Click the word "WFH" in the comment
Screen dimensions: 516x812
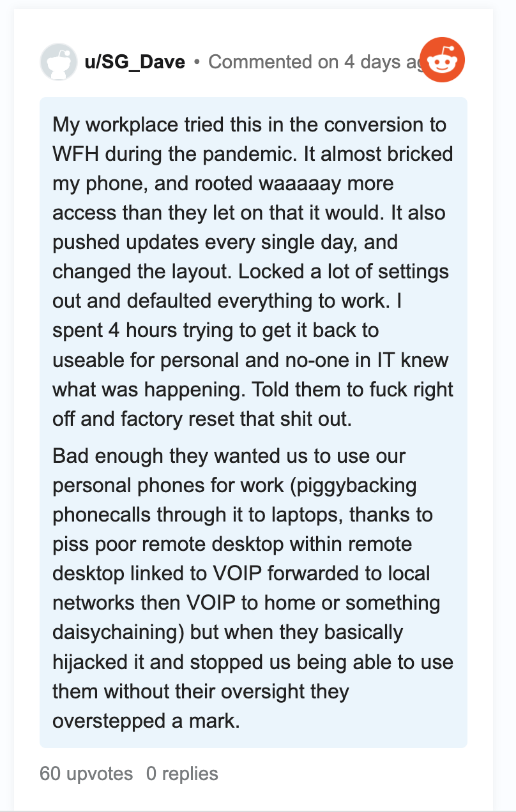(x=75, y=154)
